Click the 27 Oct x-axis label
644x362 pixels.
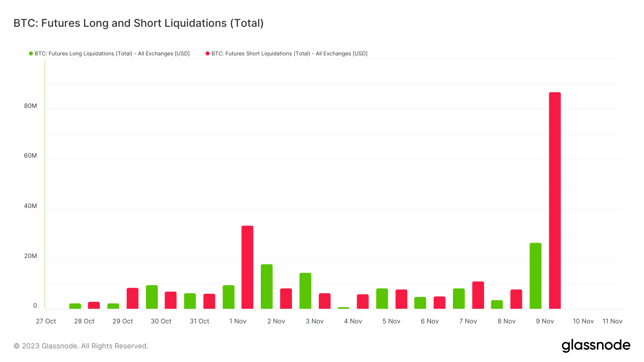(46, 321)
